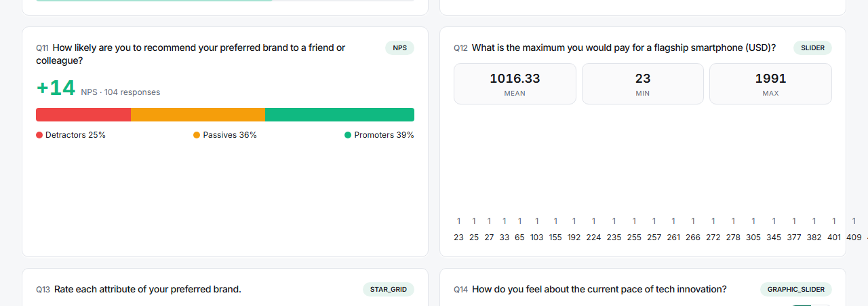Select the GRAPHIC_SLIDER badge on Q14

pos(796,290)
